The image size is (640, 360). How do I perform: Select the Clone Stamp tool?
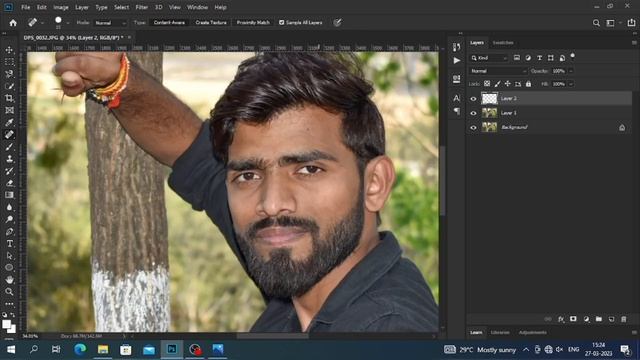[9, 159]
